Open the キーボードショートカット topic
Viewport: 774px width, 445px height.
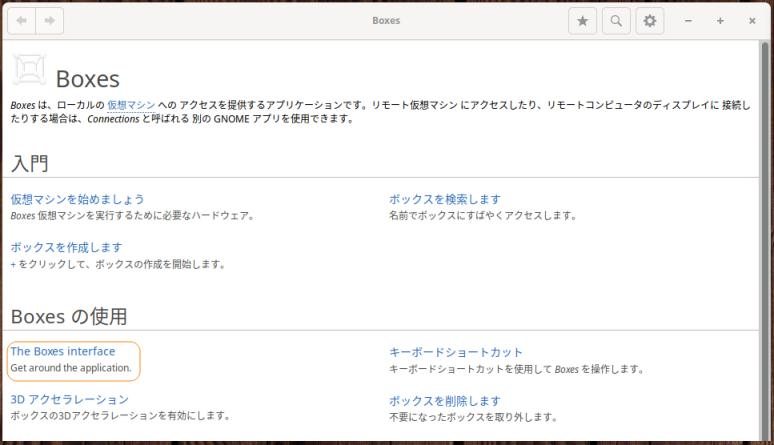click(x=456, y=352)
